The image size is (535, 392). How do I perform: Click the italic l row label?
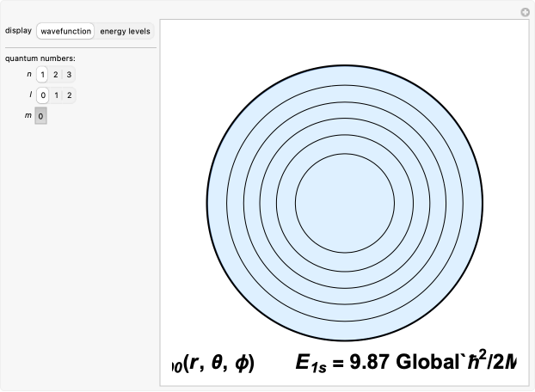click(31, 95)
